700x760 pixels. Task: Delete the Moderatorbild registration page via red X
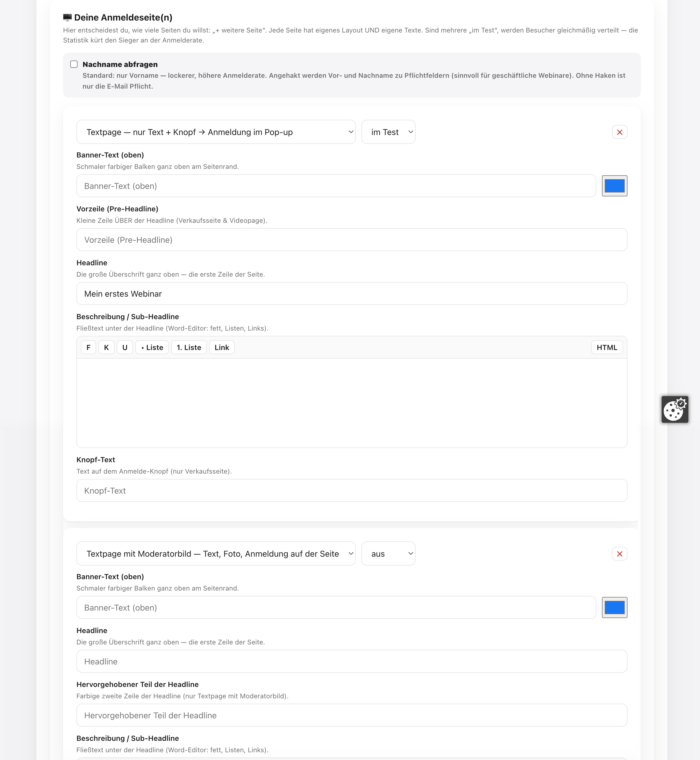tap(619, 554)
